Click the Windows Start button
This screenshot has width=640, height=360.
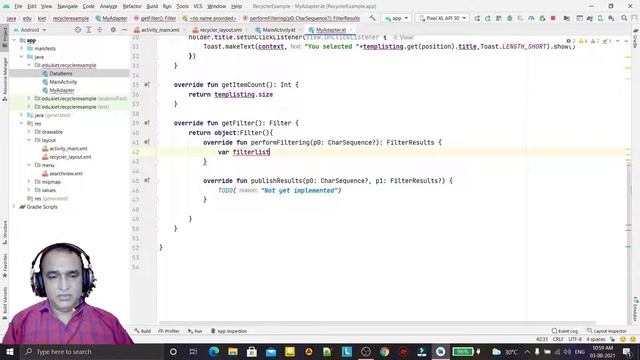(9, 351)
